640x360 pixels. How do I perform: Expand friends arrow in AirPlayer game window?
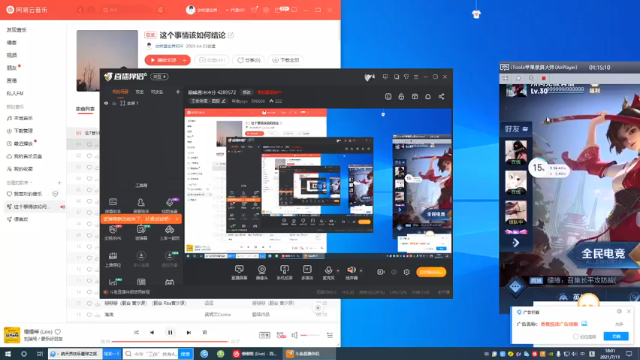click(516, 243)
